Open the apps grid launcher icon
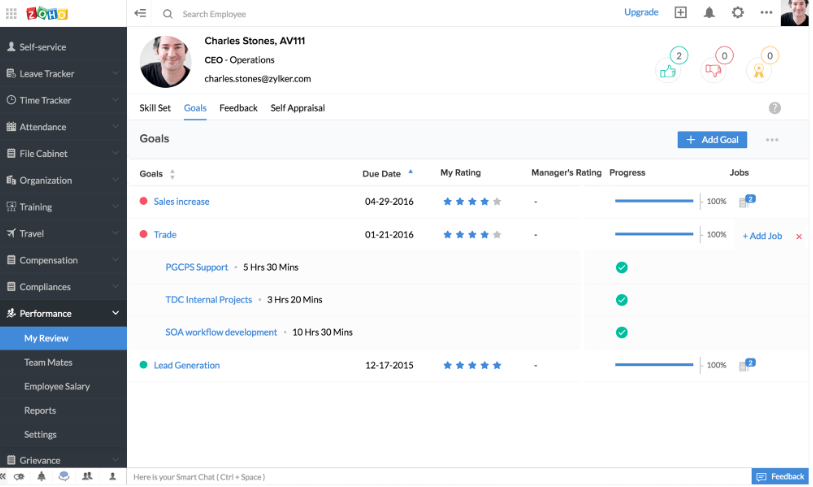The image size is (813, 487). tap(11, 13)
